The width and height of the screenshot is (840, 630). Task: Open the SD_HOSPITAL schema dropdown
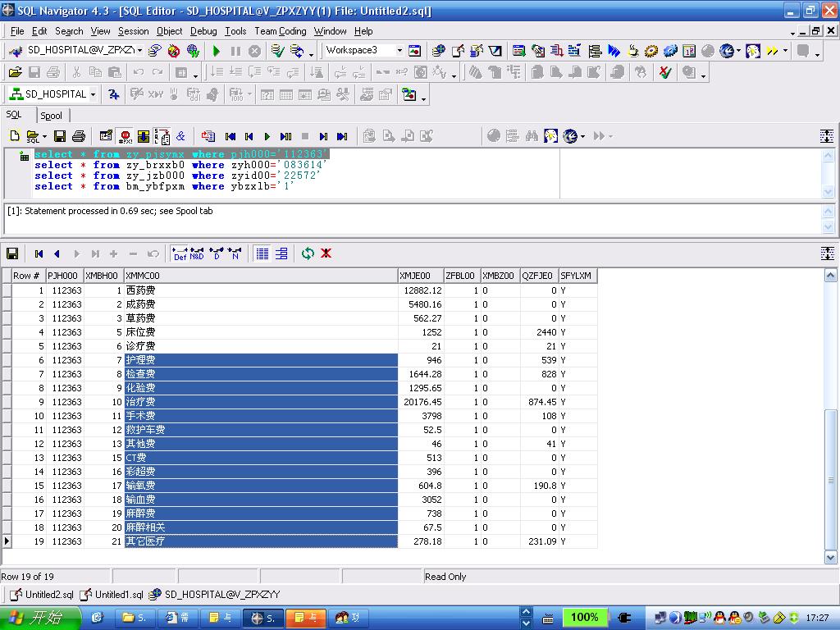point(93,94)
